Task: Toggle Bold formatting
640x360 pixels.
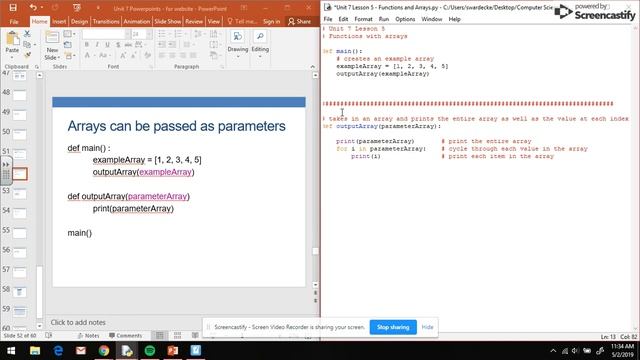Action: [87, 44]
